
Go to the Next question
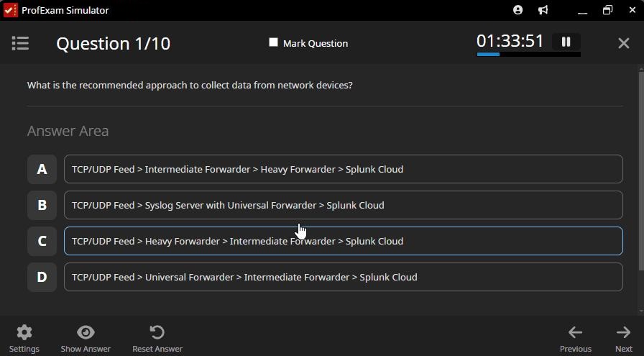623,338
